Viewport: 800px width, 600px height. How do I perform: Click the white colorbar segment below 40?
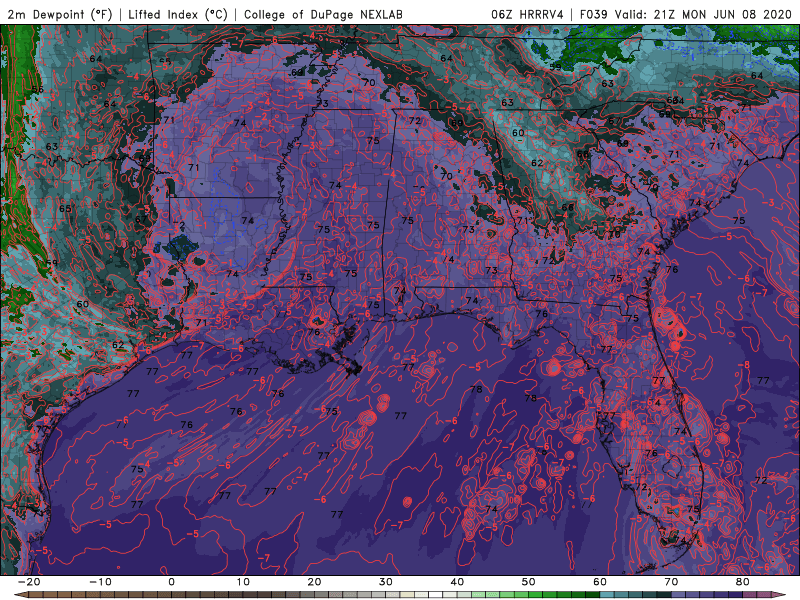tap(436, 595)
